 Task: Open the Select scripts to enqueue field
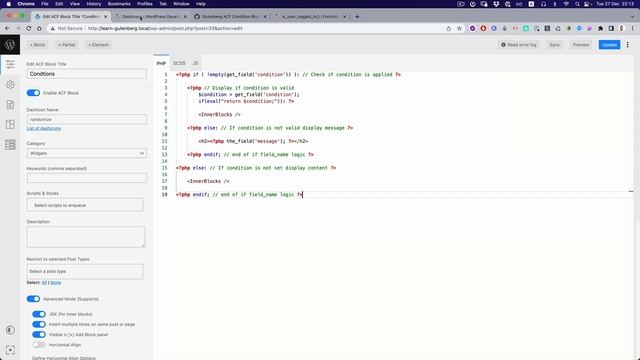[85, 205]
